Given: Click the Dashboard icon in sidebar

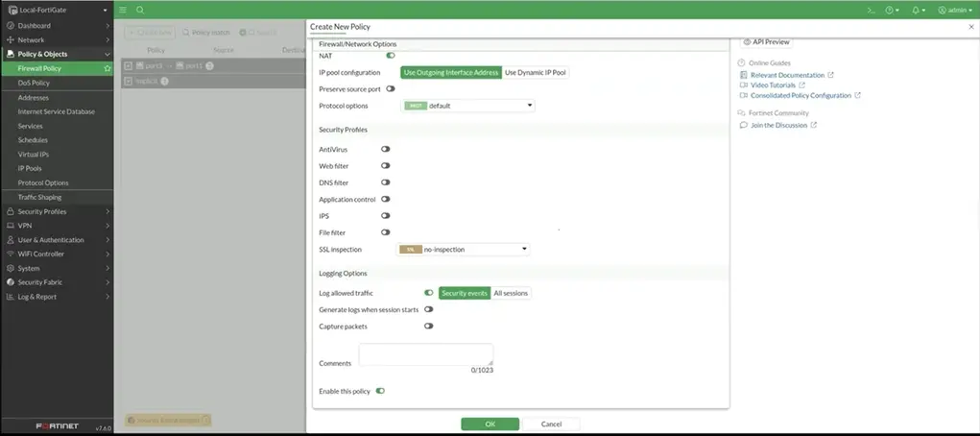Looking at the screenshot, I should pyautogui.click(x=11, y=26).
